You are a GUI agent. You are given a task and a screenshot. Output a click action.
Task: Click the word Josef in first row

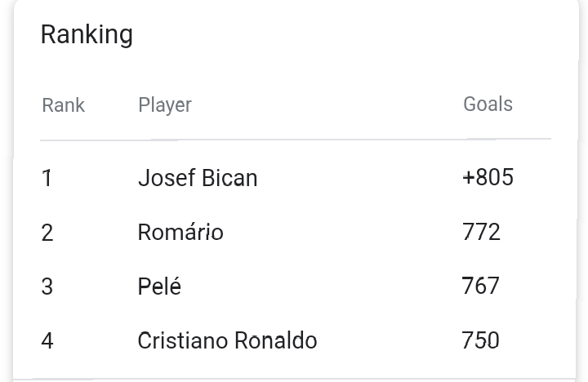(x=167, y=178)
